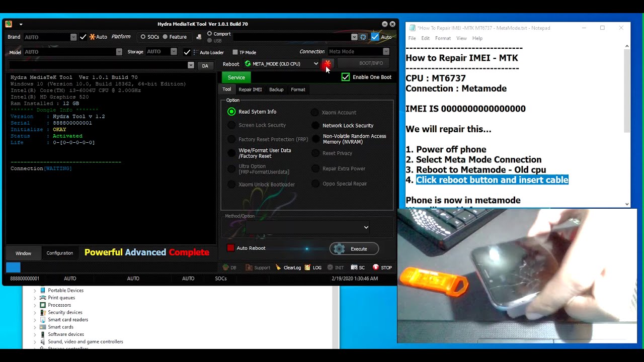Open the Reboot META_MODE (OLD CPU) dropdown
The height and width of the screenshot is (362, 644).
pos(316,64)
